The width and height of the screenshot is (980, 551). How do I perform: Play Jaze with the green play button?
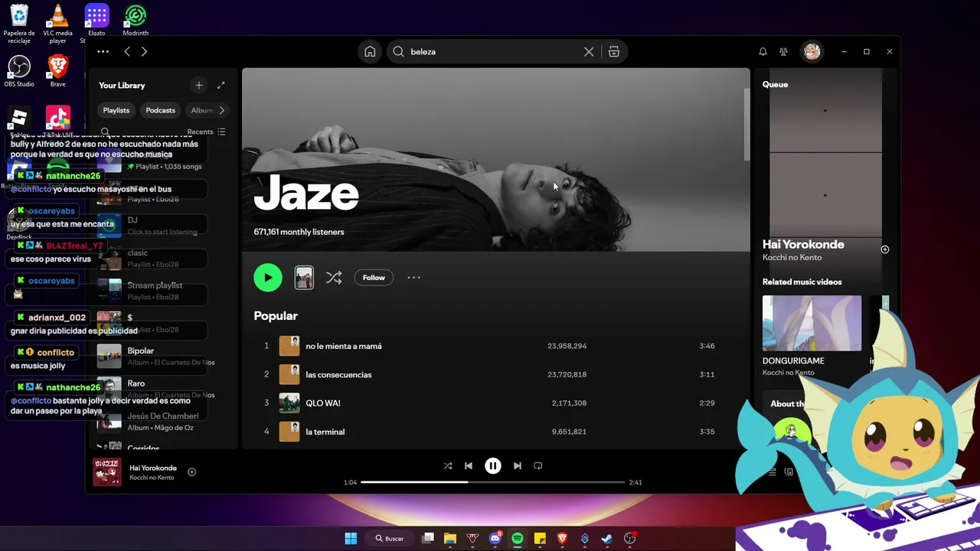pos(268,277)
